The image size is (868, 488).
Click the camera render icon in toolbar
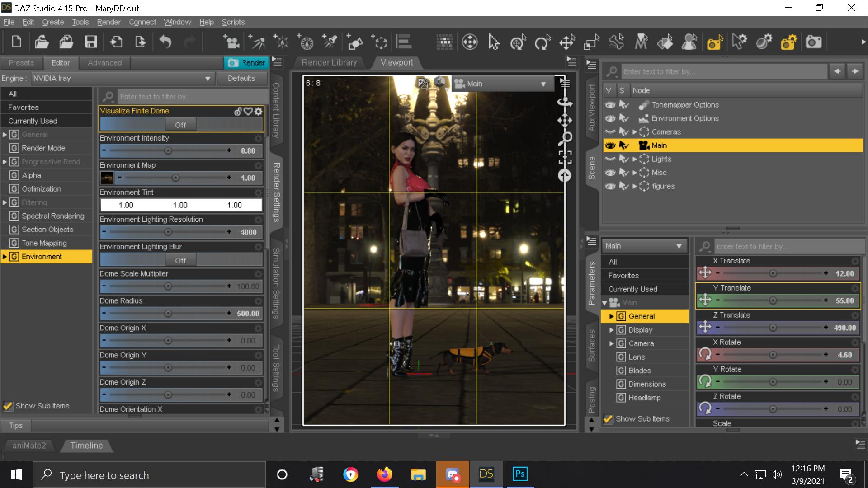click(813, 42)
